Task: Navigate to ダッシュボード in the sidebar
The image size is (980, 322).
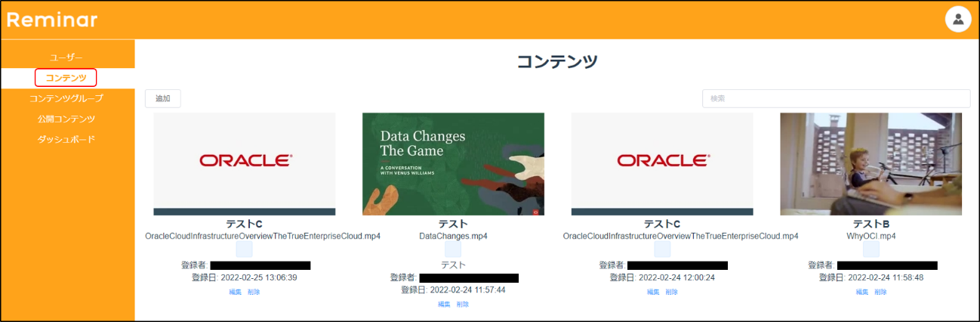Action: click(66, 139)
